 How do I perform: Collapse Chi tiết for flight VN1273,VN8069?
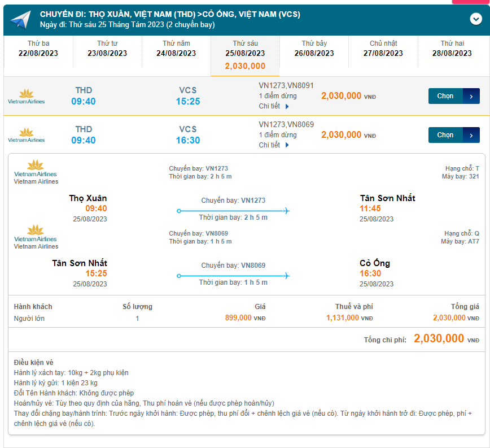pos(274,145)
